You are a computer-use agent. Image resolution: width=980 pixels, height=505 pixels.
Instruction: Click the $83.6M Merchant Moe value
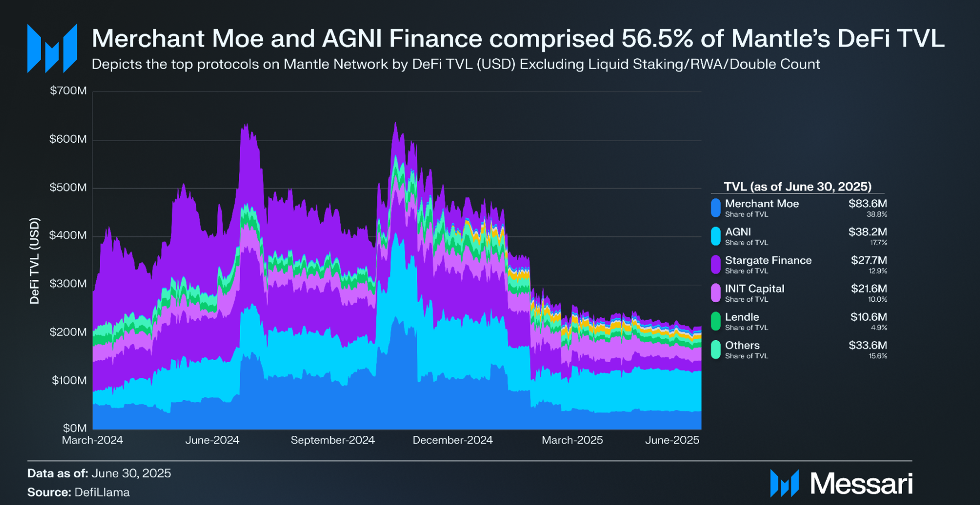(x=867, y=204)
